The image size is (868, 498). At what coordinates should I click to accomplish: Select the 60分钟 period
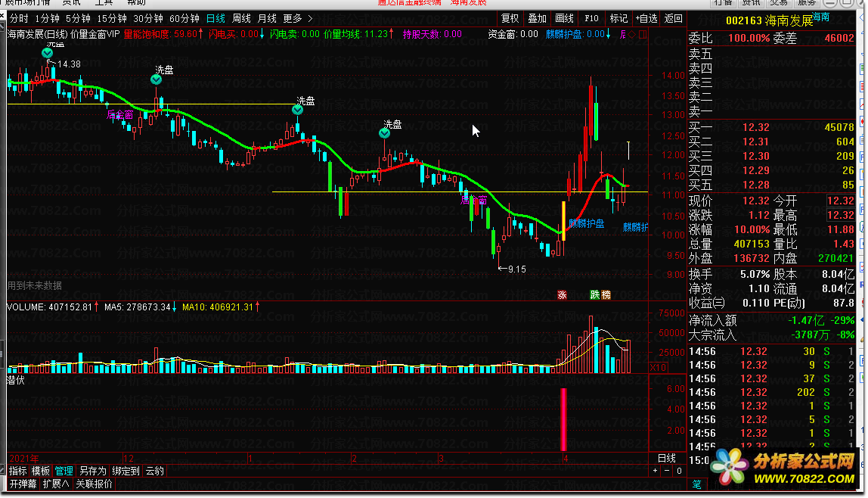click(x=184, y=19)
